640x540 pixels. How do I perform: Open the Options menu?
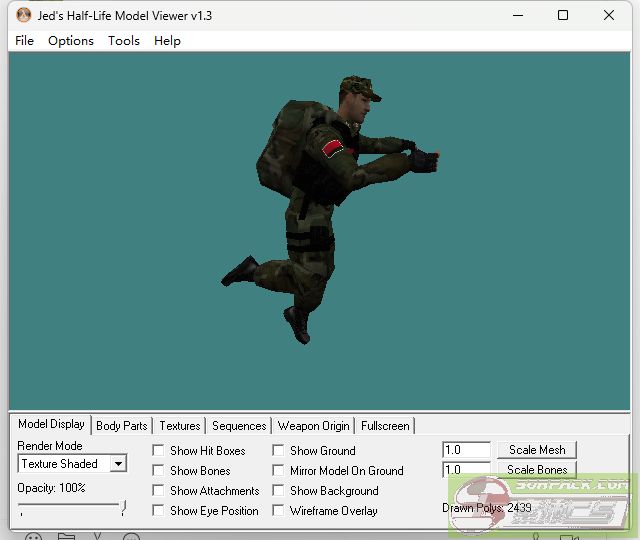click(71, 40)
